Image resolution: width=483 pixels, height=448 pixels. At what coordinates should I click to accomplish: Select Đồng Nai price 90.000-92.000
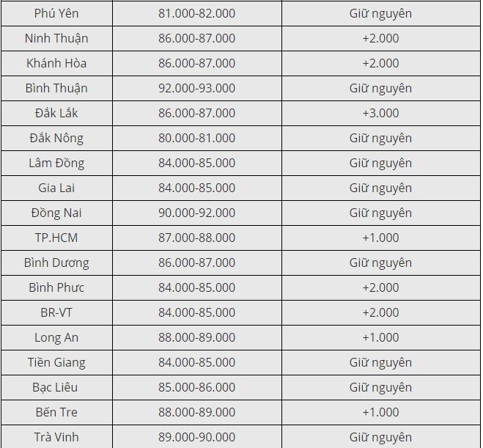pos(197,213)
